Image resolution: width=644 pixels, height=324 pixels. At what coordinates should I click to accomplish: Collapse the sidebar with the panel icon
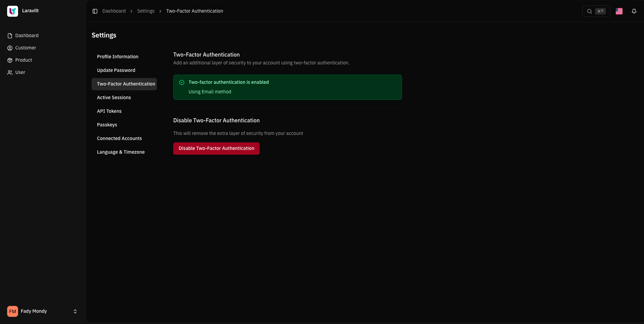click(95, 11)
